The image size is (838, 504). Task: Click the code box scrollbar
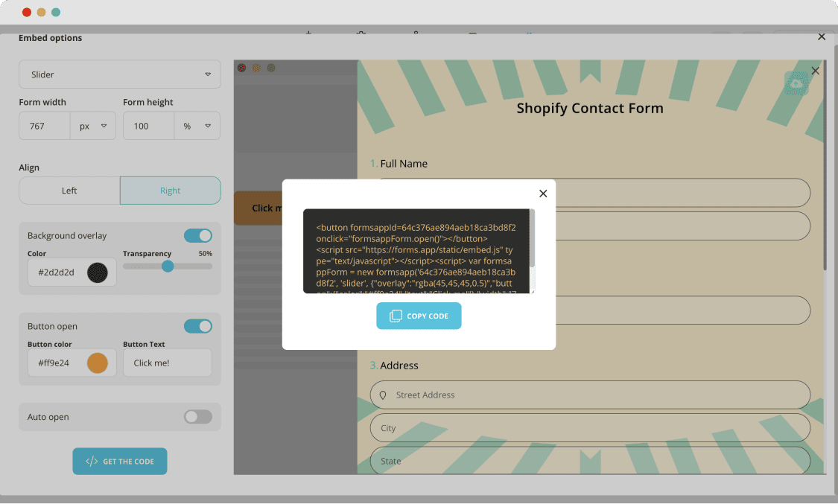click(x=533, y=238)
